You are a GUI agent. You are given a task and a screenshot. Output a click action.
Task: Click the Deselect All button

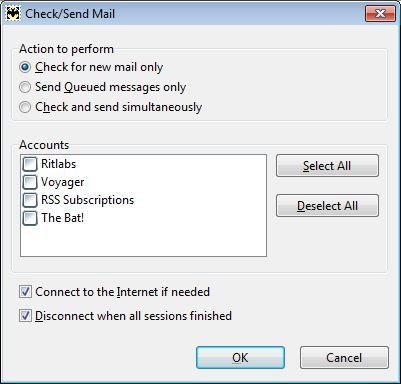(327, 206)
